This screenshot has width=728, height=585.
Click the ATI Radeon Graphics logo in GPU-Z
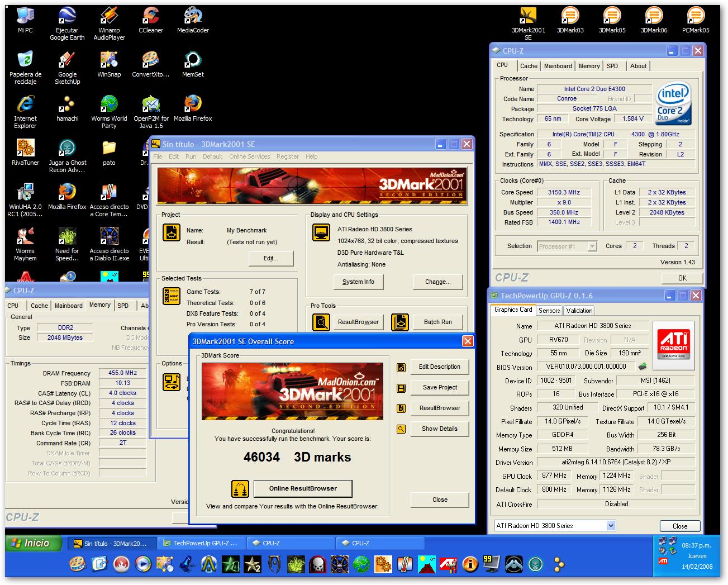[674, 345]
